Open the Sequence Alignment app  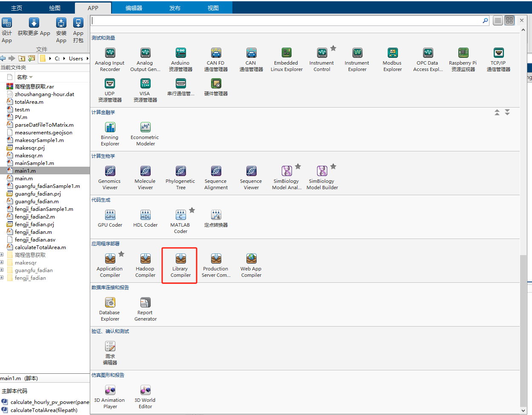coord(216,178)
